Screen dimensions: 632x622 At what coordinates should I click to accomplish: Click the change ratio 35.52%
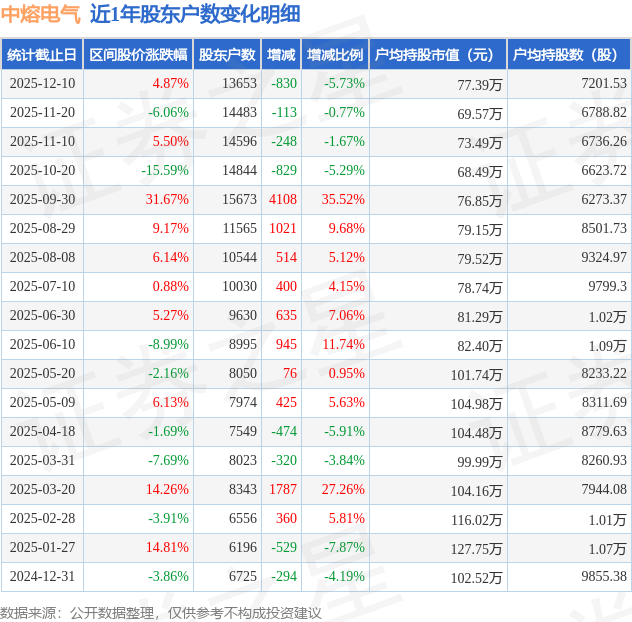coord(343,200)
